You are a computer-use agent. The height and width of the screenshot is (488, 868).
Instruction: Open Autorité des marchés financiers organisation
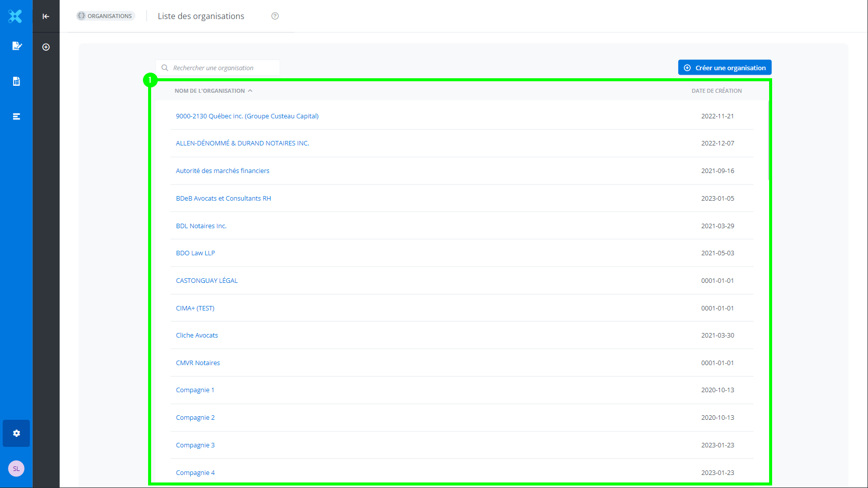pos(222,171)
